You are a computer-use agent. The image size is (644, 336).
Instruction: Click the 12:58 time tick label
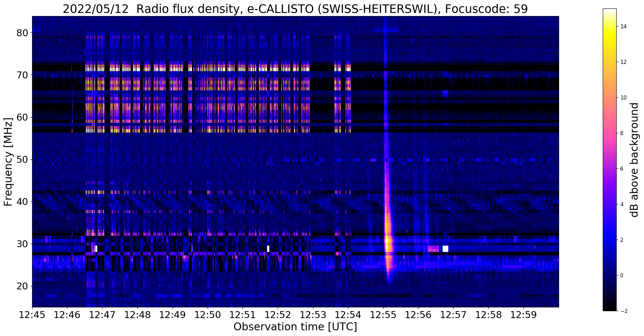coord(489,315)
